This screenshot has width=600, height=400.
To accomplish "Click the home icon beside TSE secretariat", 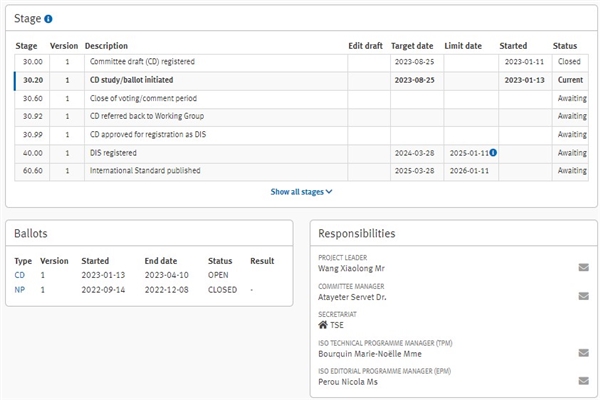I will (323, 325).
